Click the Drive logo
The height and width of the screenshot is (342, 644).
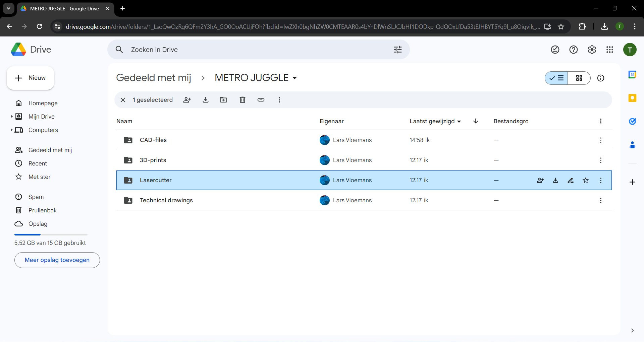click(31, 50)
